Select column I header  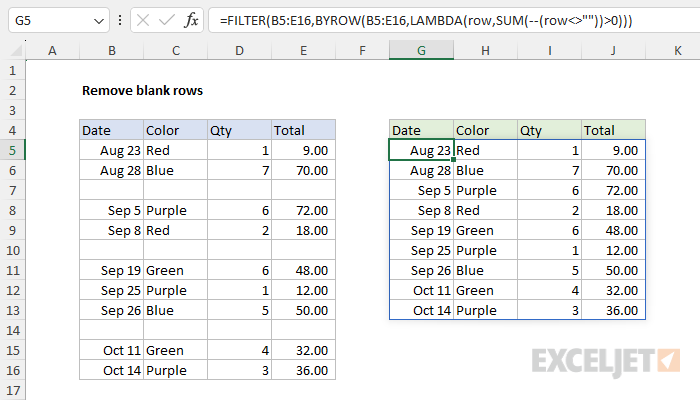point(550,50)
